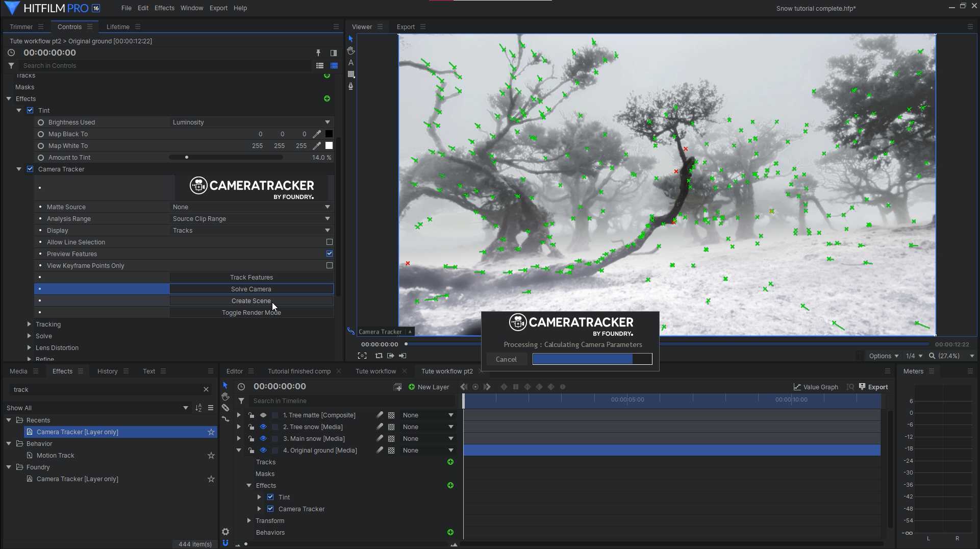The height and width of the screenshot is (549, 980).
Task: Open the File menu
Action: 127,8
